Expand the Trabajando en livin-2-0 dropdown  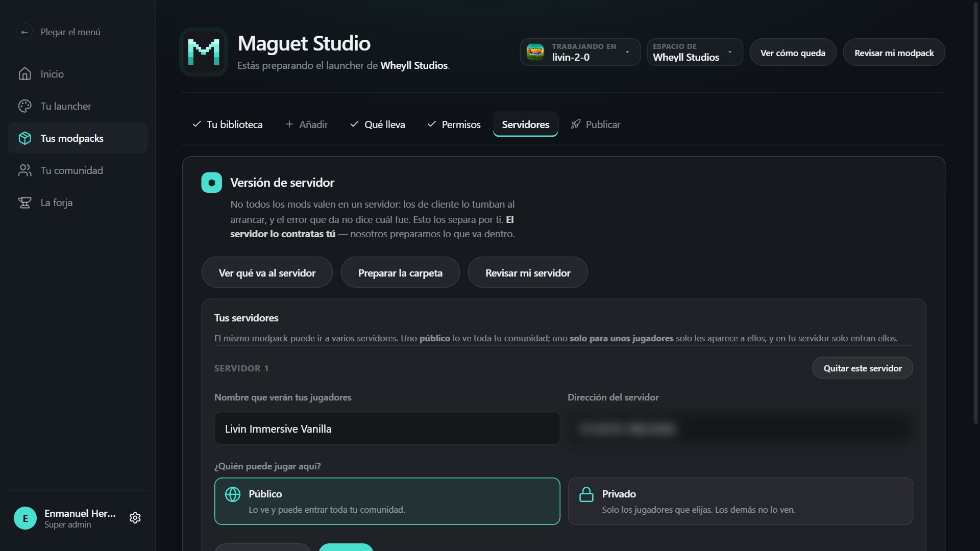pyautogui.click(x=580, y=52)
